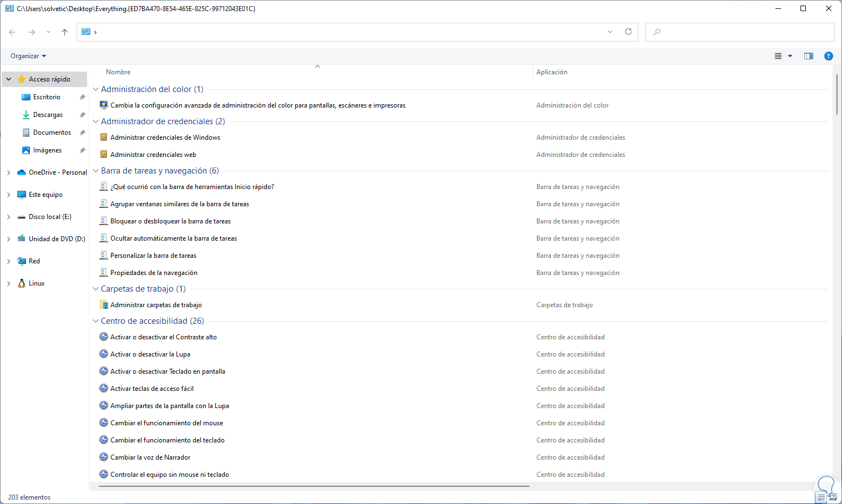Collapse the Carpetas de trabajo group

pyautogui.click(x=95, y=289)
